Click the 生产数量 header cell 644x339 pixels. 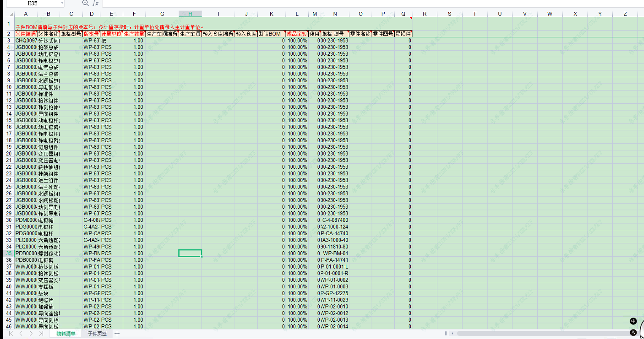tap(134, 34)
